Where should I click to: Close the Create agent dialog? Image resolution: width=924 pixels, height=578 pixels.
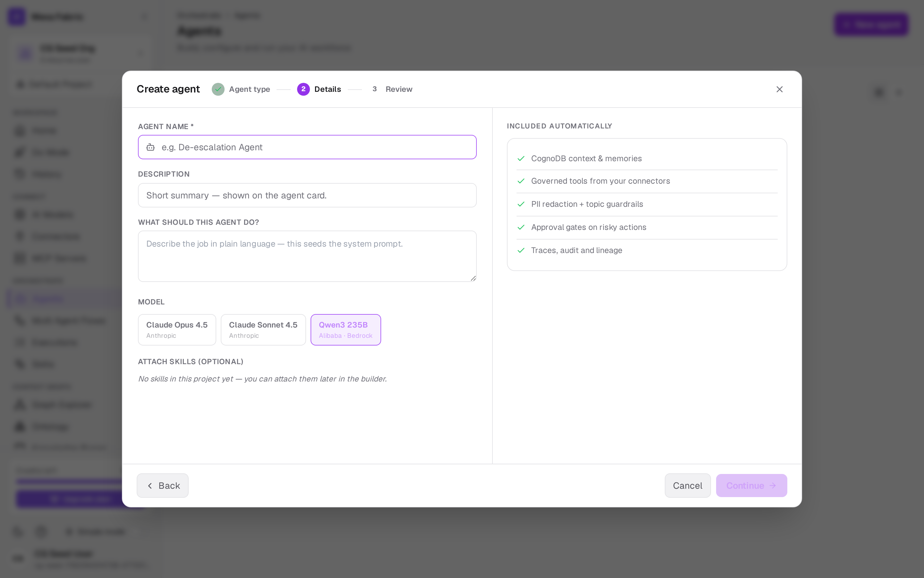click(779, 89)
